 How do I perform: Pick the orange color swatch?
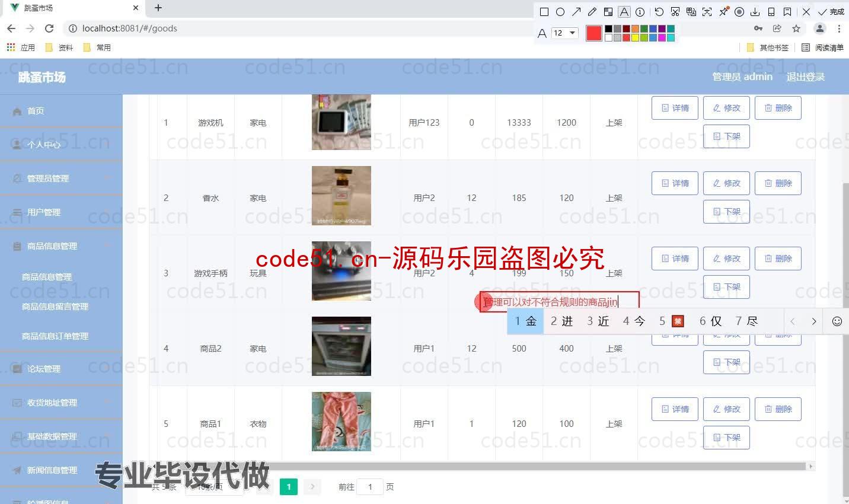[x=635, y=28]
